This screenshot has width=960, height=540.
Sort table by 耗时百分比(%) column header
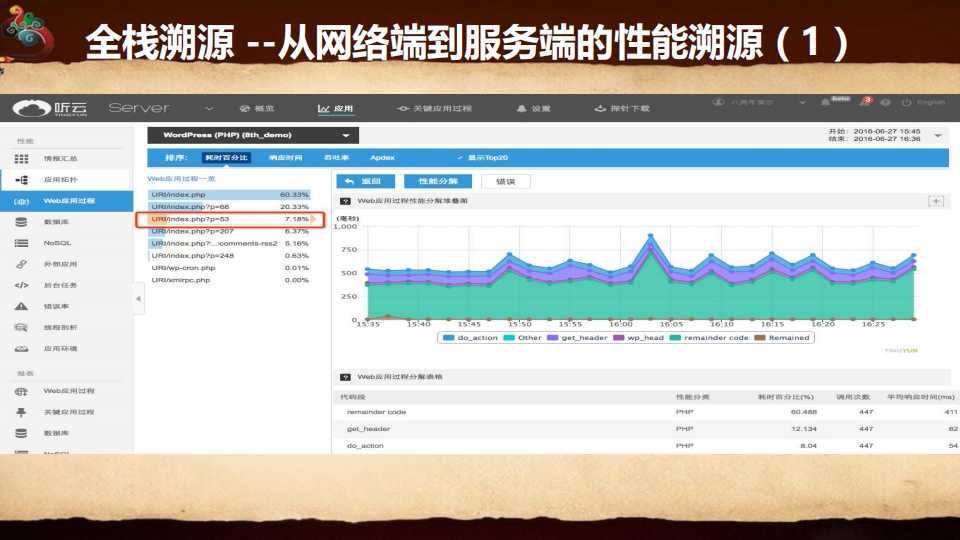(786, 397)
